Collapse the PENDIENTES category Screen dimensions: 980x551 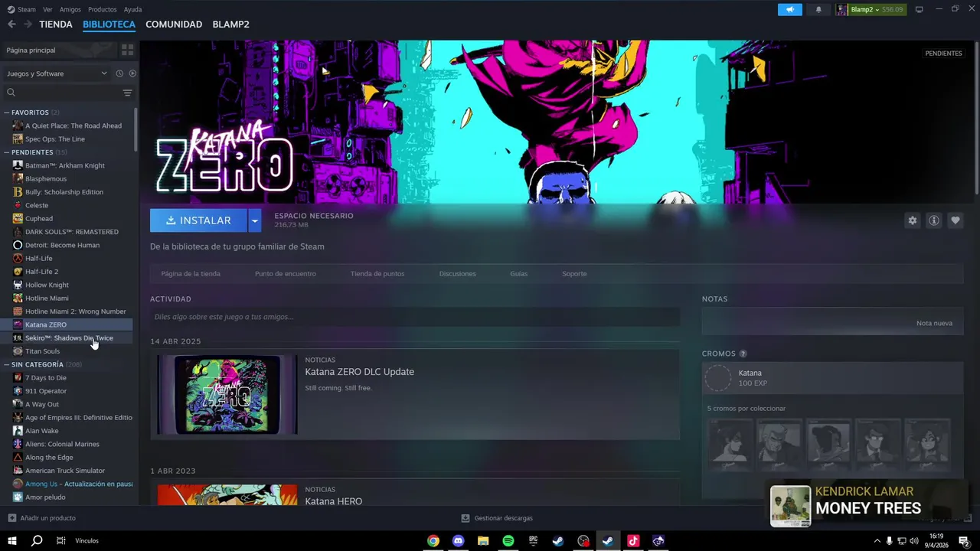tap(7, 152)
